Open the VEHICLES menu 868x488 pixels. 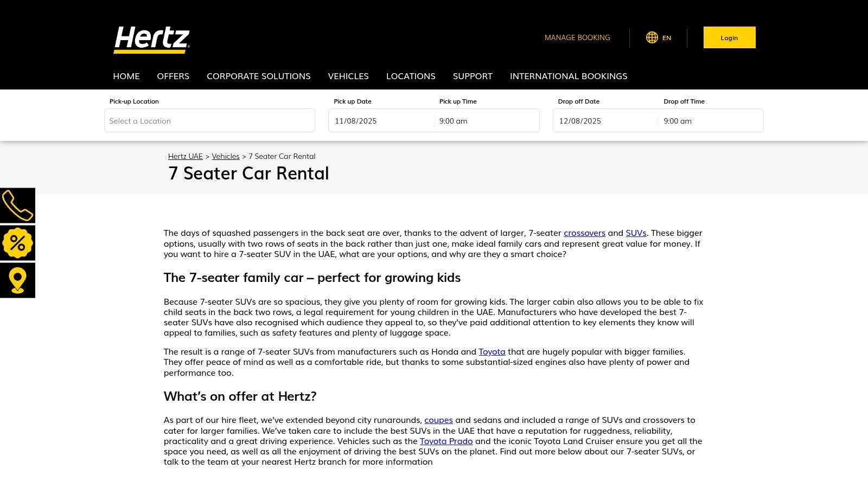[x=348, y=76]
